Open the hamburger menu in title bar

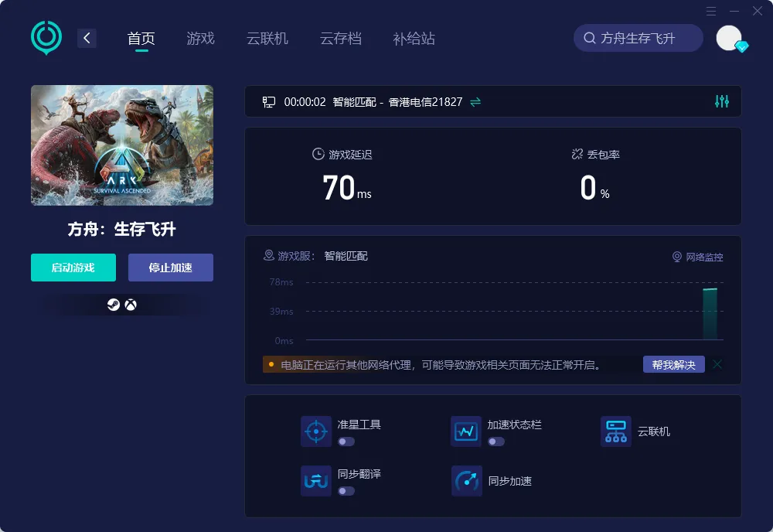[x=711, y=11]
